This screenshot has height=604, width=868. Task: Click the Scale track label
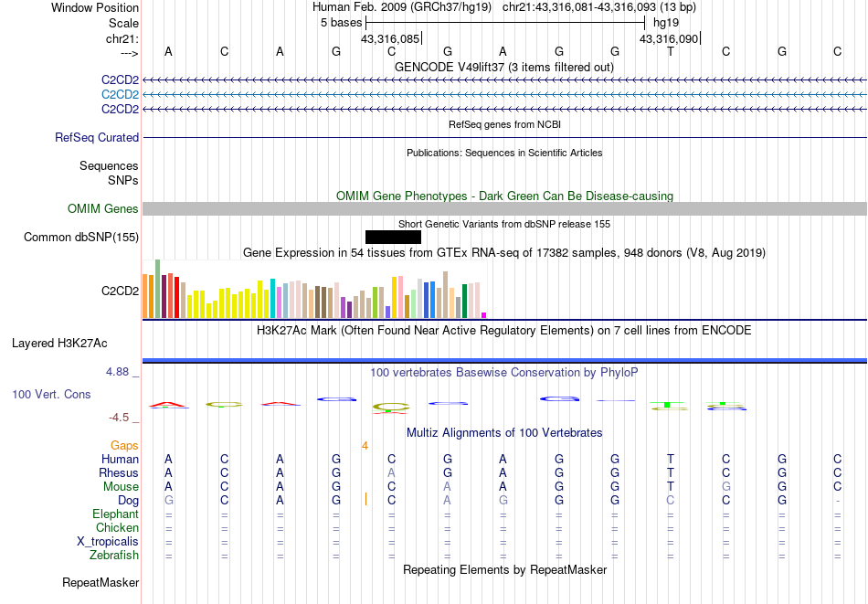[x=123, y=23]
